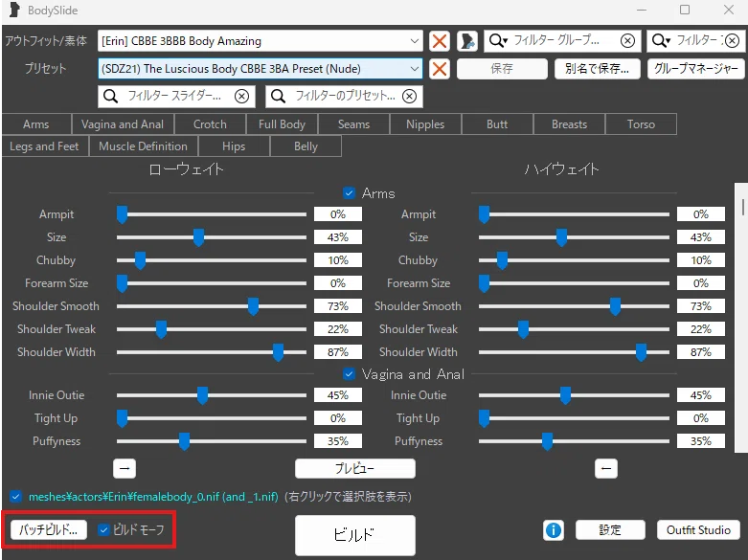Click the low weight Innie Outie 45% field
748x560 pixels.
pos(338,395)
